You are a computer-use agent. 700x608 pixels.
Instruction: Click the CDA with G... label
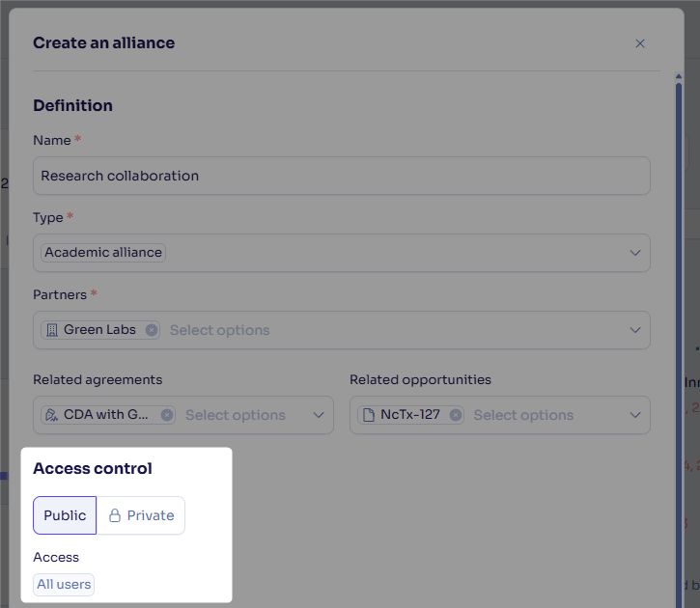[106, 414]
